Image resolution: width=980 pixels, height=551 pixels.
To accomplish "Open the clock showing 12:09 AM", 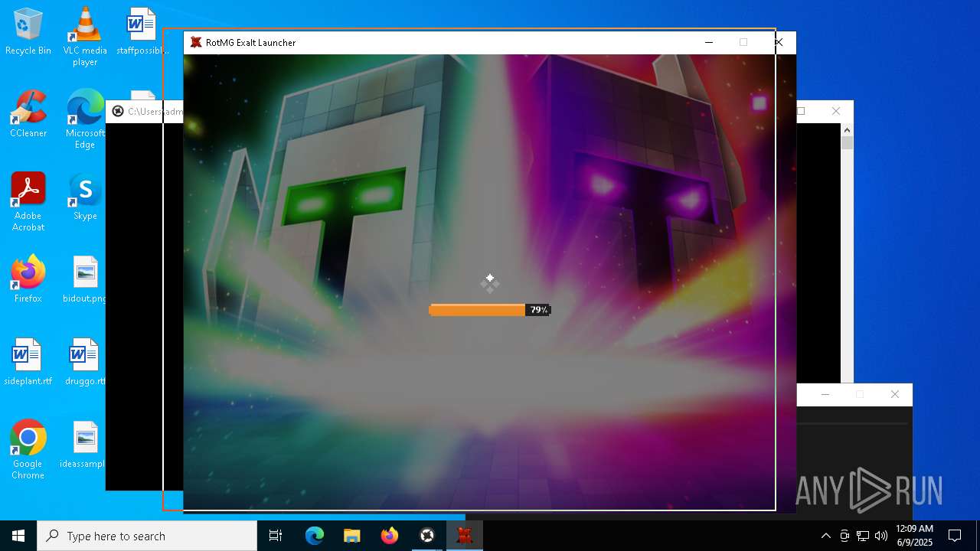I will [914, 536].
